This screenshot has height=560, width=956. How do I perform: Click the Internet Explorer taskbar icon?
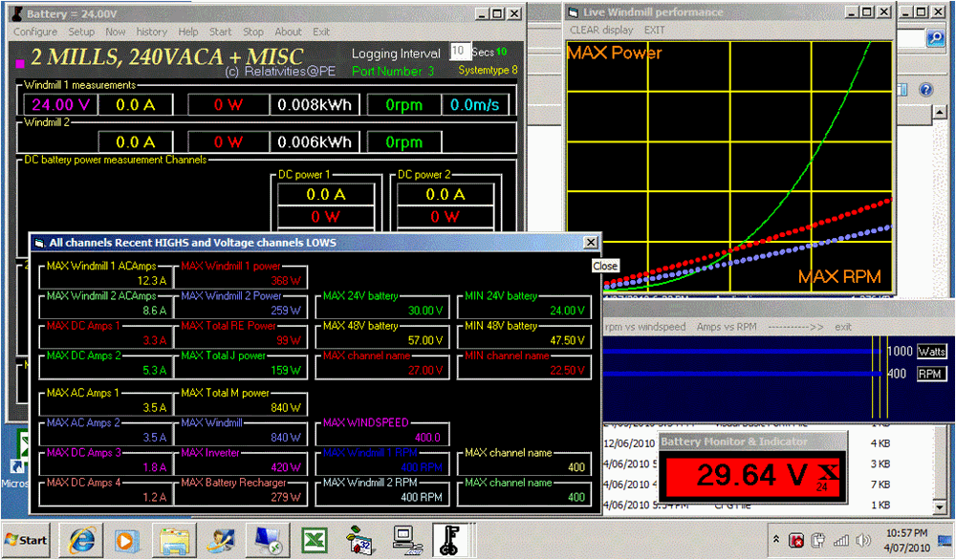coord(79,540)
